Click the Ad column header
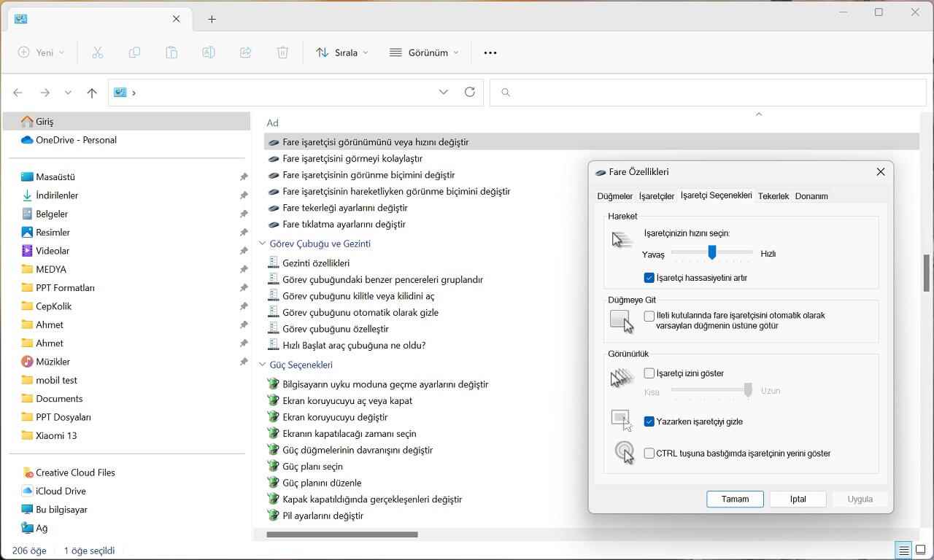 pyautogui.click(x=272, y=123)
